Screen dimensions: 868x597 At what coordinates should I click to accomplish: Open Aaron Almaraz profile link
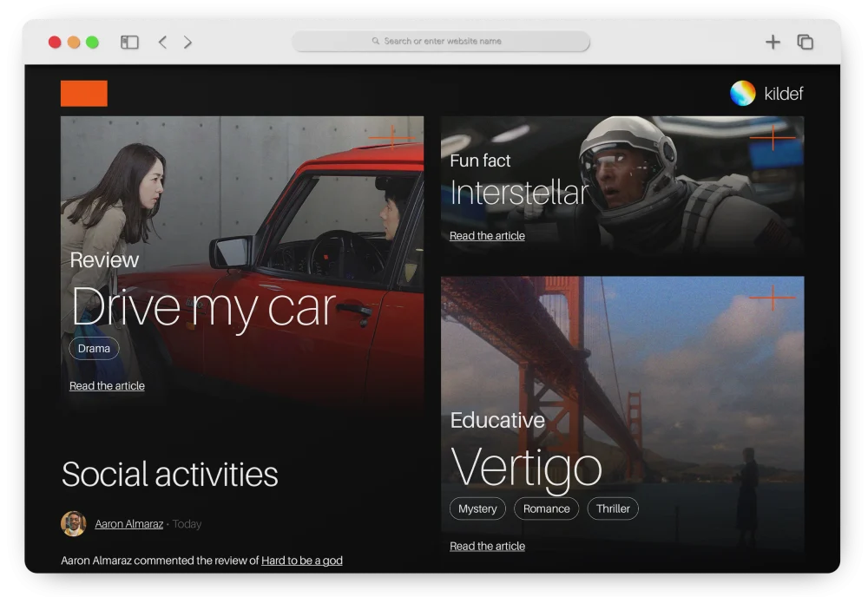click(x=129, y=524)
